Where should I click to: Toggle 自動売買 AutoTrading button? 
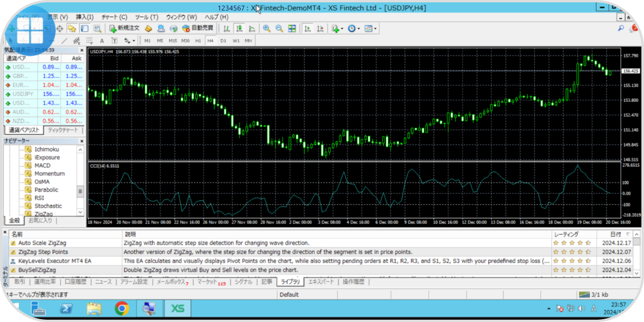tap(198, 28)
